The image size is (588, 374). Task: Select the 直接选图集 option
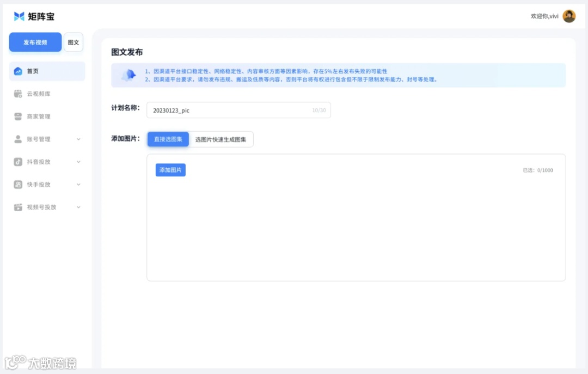(168, 139)
